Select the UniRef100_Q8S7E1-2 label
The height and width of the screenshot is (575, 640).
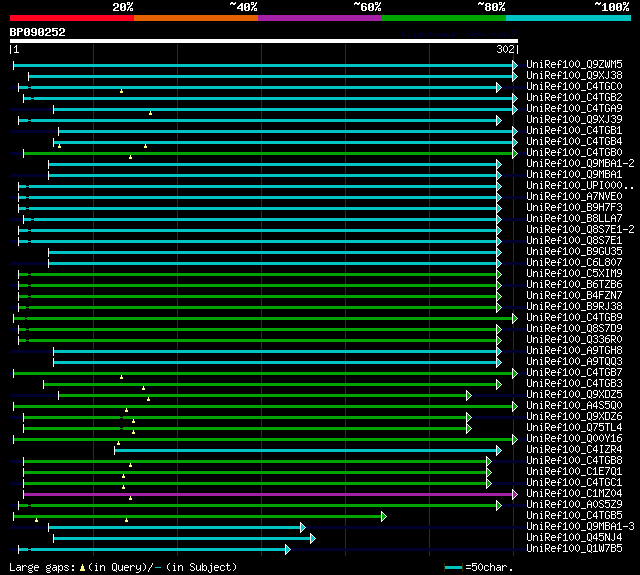point(580,230)
